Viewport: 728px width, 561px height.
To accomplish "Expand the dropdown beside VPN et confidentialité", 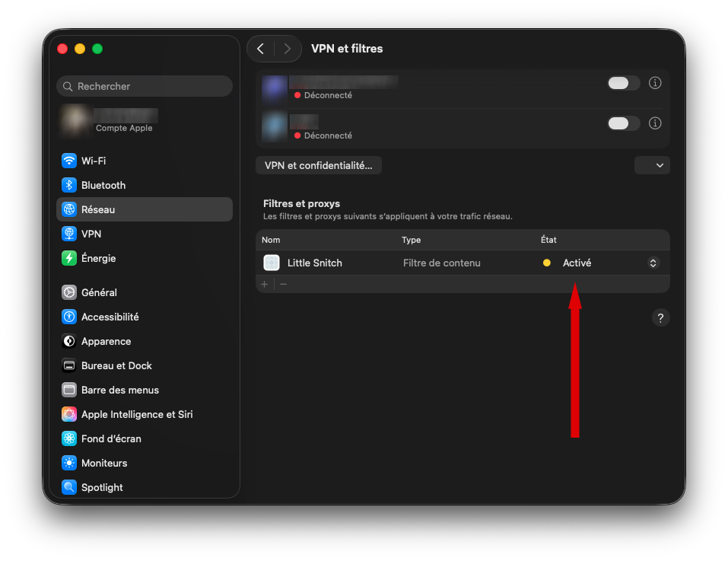I will [x=652, y=165].
